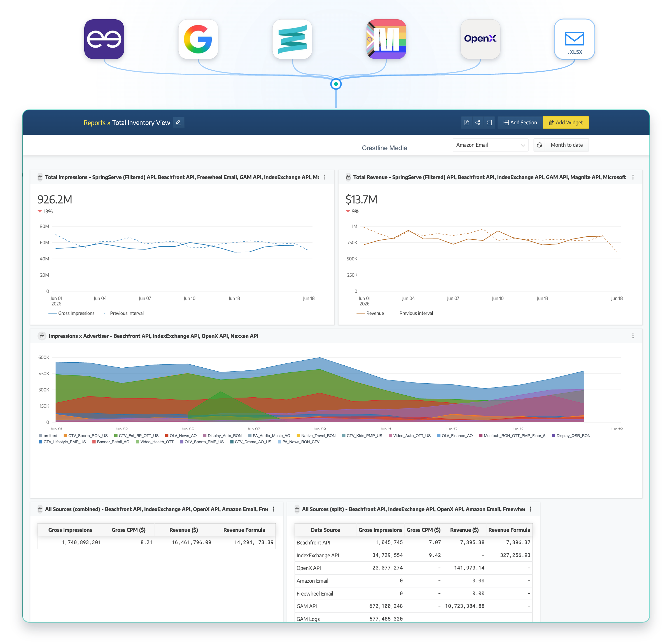Viewport: 672px width, 644px height.
Task: Open Total Impressions widget kebab menu
Action: [x=325, y=177]
